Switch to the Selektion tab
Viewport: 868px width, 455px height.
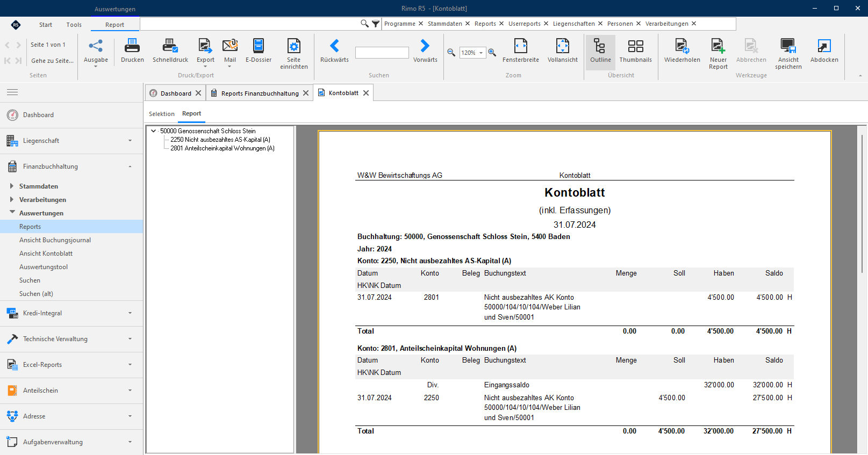(x=162, y=114)
